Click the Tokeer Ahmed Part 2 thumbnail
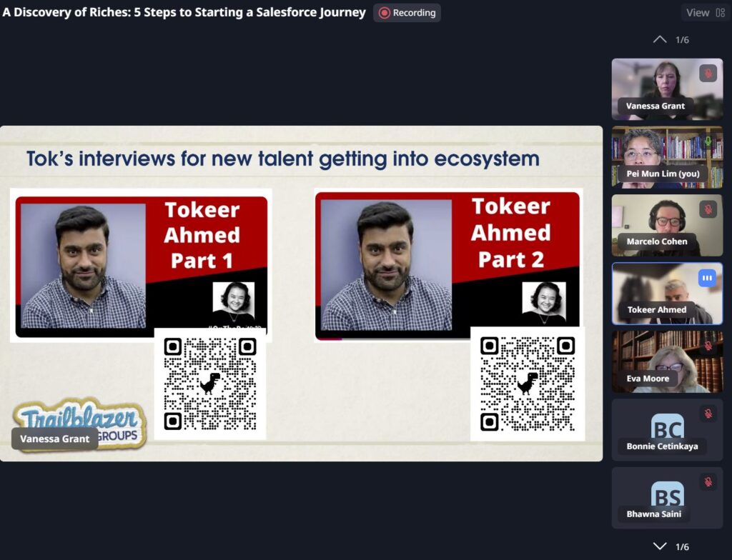Viewport: 732px width, 560px height. coord(448,264)
